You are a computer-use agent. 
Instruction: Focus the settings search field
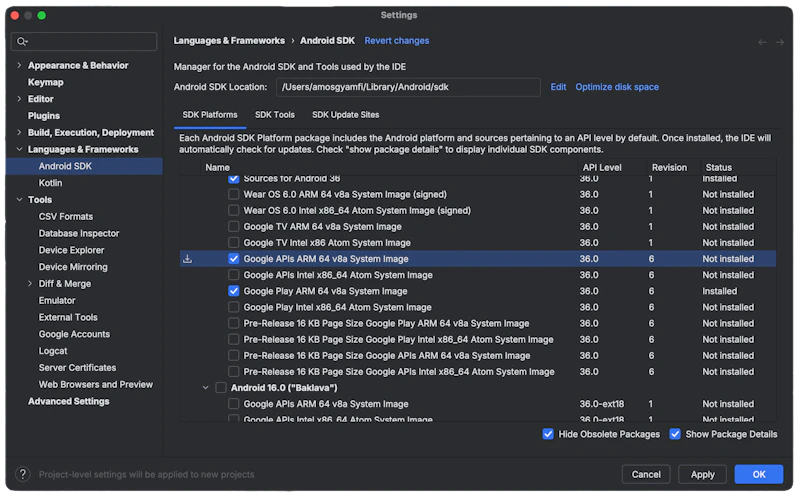[x=84, y=41]
